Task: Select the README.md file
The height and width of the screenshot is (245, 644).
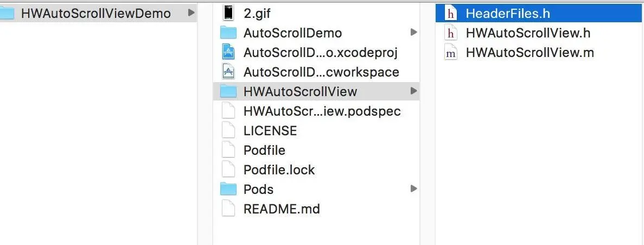Action: [x=316, y=209]
